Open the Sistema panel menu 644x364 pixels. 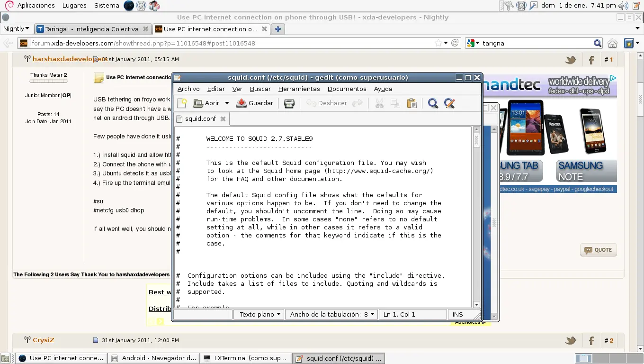coord(107,6)
